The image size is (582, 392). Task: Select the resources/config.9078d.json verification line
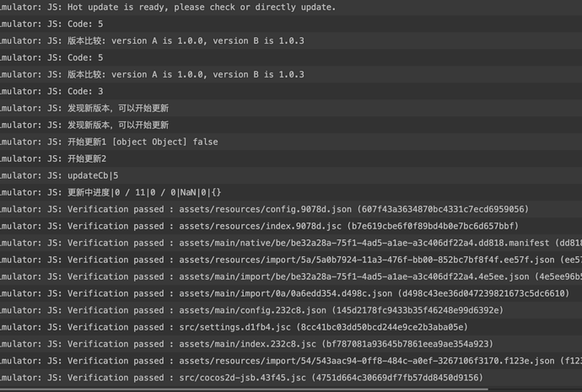(x=287, y=209)
